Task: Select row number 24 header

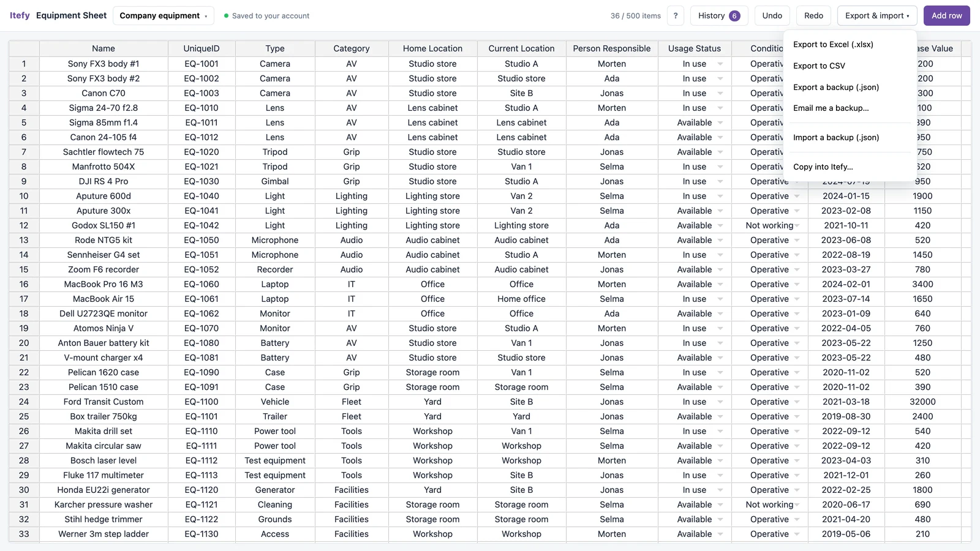Action: coord(24,402)
